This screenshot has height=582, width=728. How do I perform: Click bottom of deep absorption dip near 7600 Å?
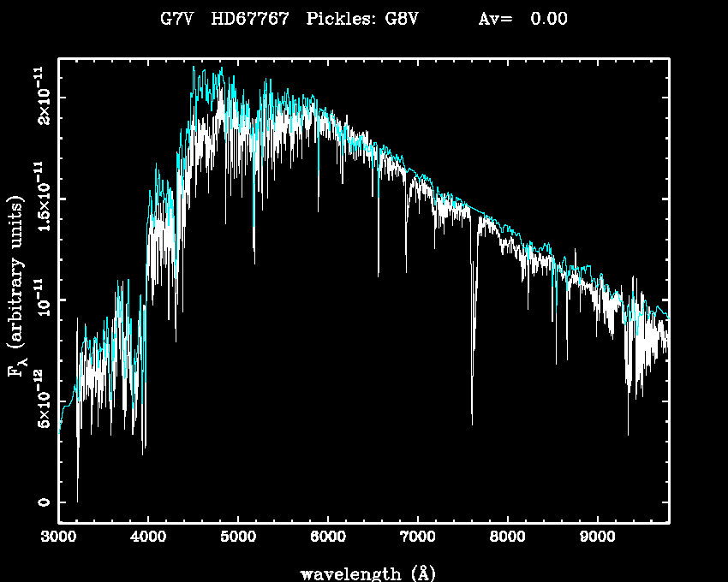472,423
